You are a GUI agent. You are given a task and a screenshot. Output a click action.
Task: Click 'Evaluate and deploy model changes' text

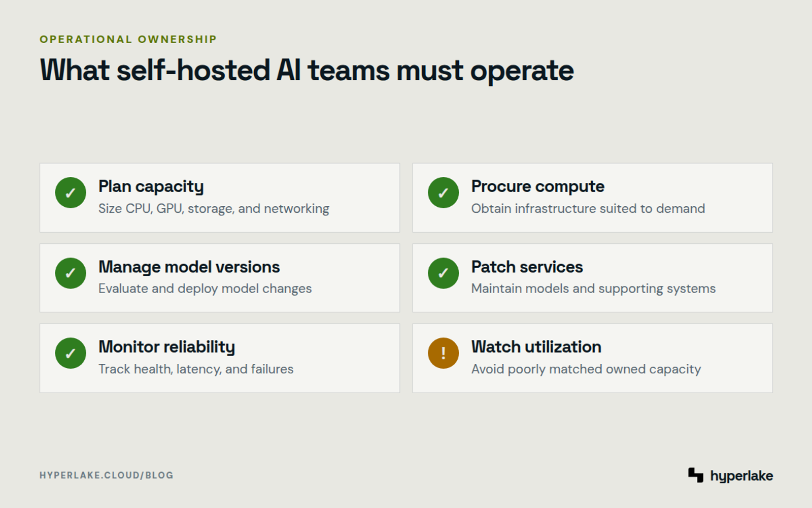(205, 289)
